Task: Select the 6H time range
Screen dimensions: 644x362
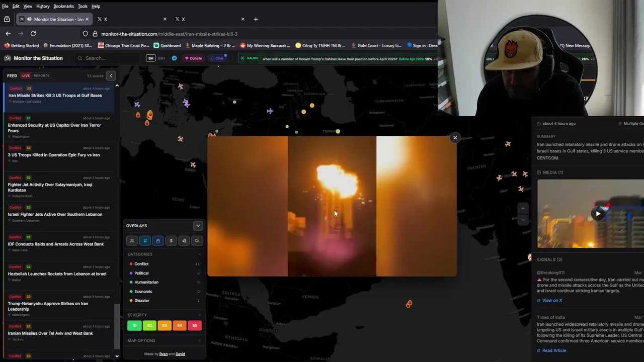Action: (x=150, y=58)
